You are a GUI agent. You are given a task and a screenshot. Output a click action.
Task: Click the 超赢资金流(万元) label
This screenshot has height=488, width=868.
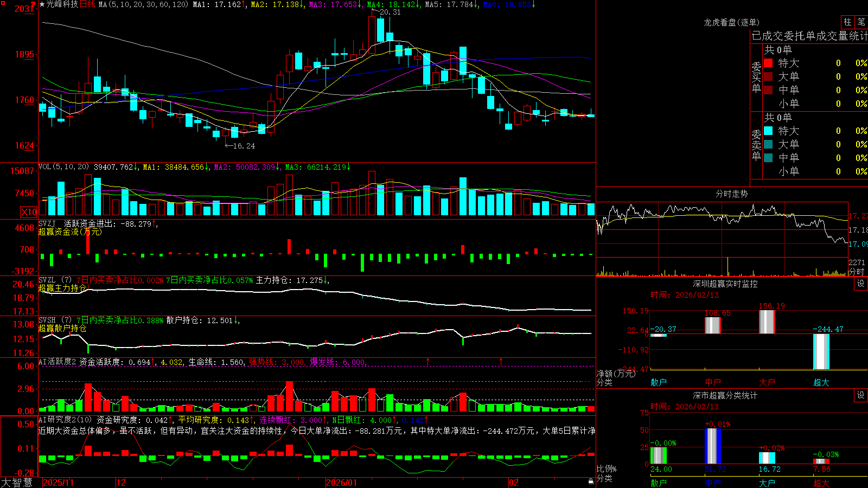click(x=70, y=232)
